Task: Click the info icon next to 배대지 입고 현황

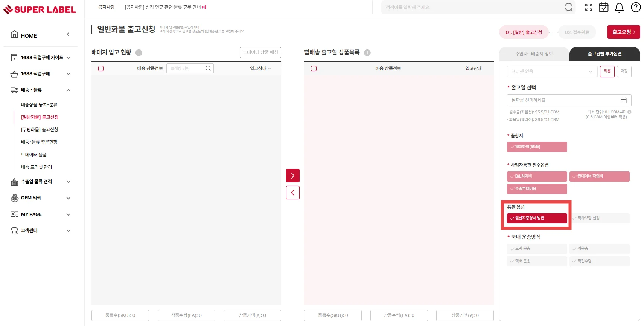Action: (139, 53)
